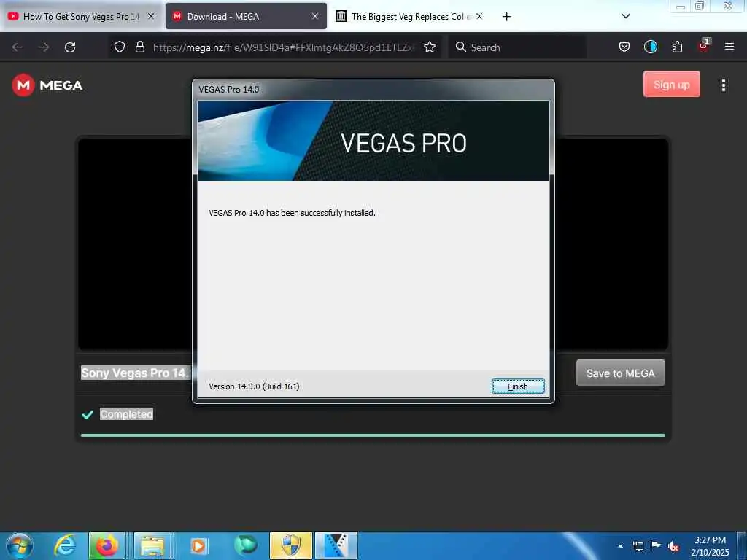Switch to Download - MEGA tab
The height and width of the screenshot is (560, 747).
coord(246,17)
